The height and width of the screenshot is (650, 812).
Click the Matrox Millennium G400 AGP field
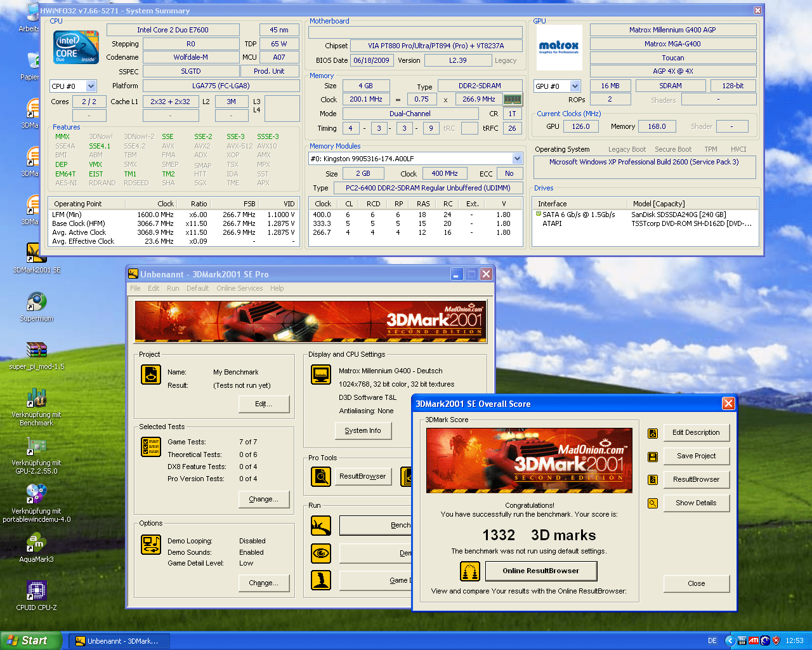click(673, 30)
